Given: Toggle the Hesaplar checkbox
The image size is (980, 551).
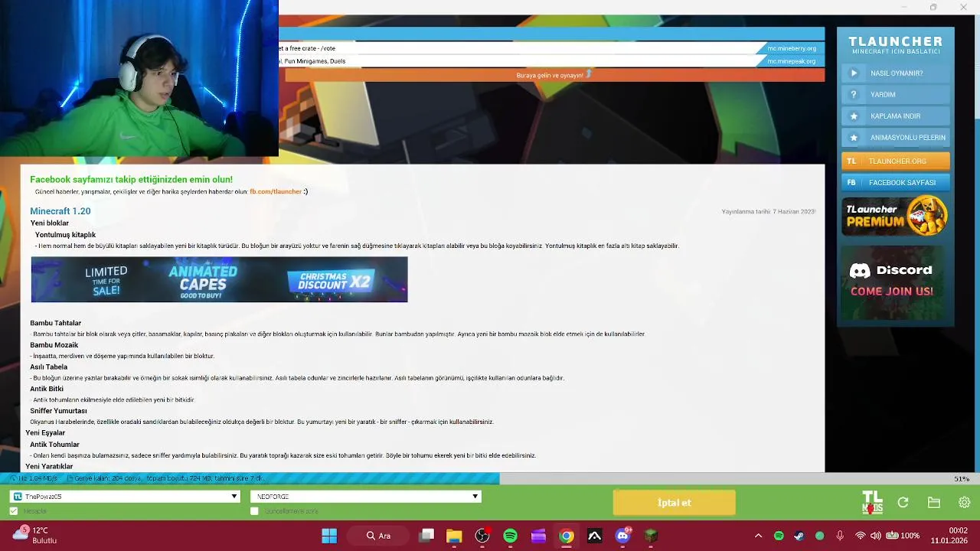Looking at the screenshot, I should [14, 511].
